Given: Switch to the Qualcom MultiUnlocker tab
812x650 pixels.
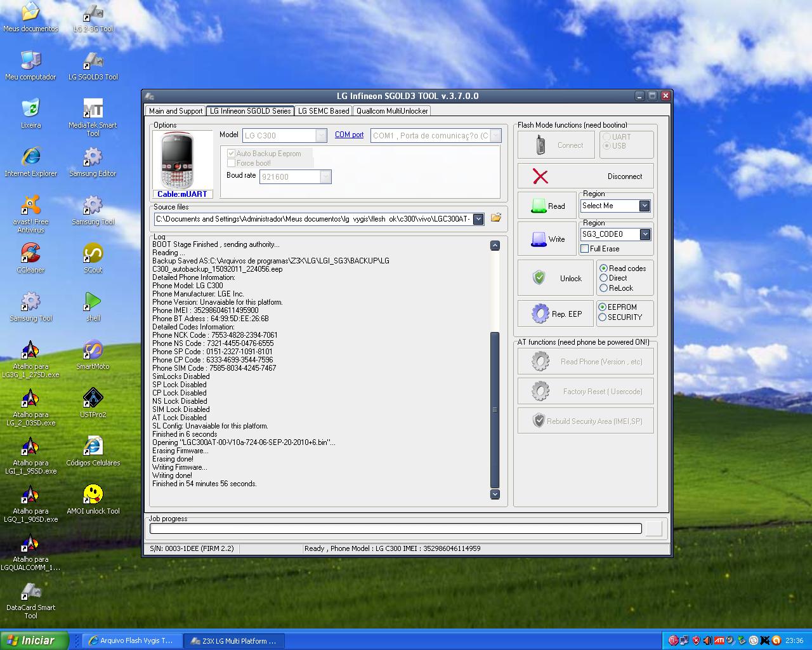Looking at the screenshot, I should tap(392, 111).
